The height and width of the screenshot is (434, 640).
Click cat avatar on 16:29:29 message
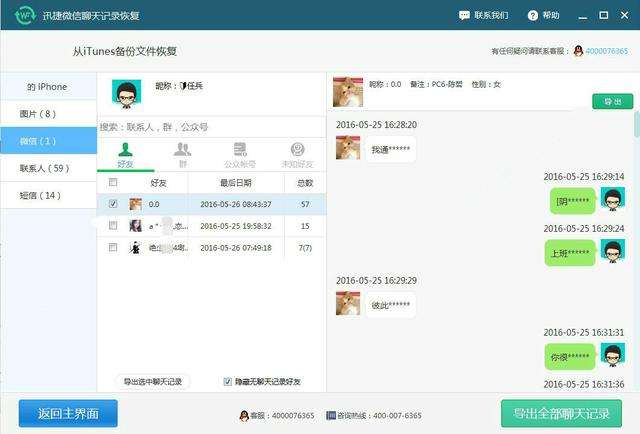(x=348, y=303)
